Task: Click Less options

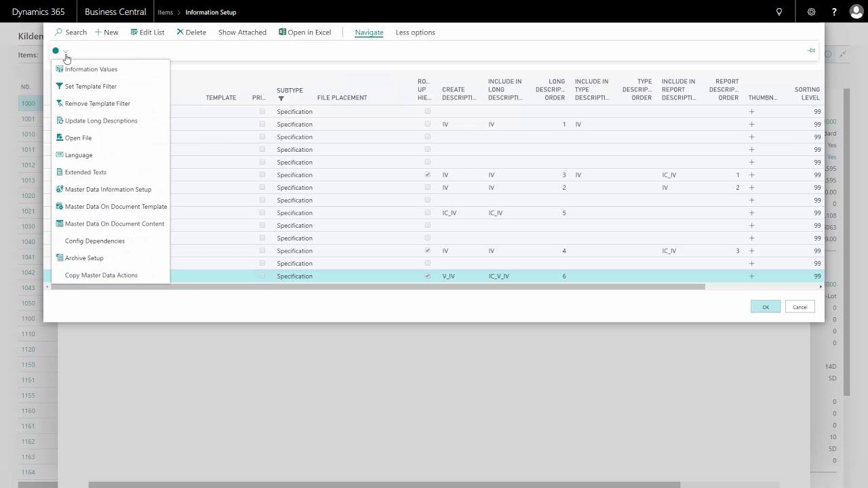Action: (416, 33)
